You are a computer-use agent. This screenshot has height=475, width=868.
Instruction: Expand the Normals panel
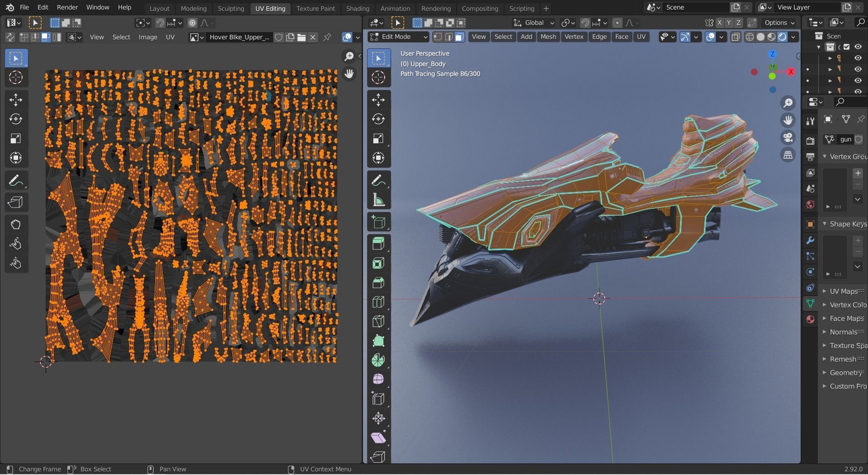coord(844,332)
